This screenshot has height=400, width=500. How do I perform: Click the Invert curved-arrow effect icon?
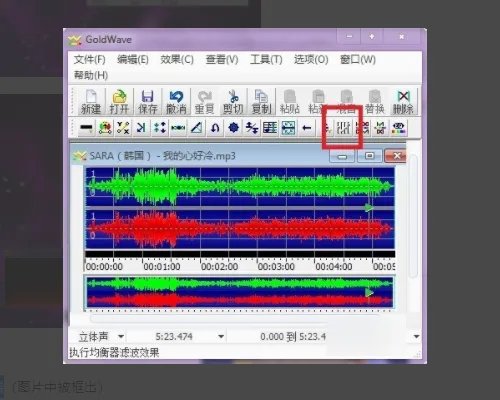coord(215,128)
